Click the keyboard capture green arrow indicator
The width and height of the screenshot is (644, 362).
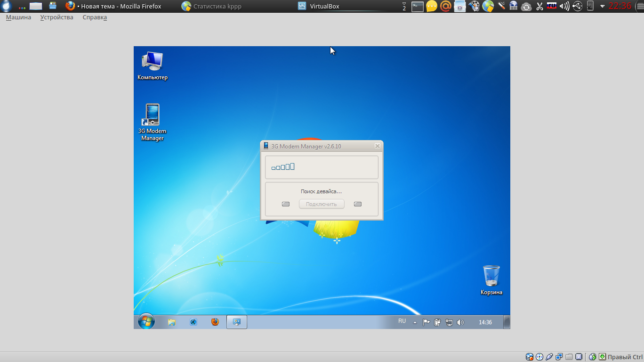603,357
